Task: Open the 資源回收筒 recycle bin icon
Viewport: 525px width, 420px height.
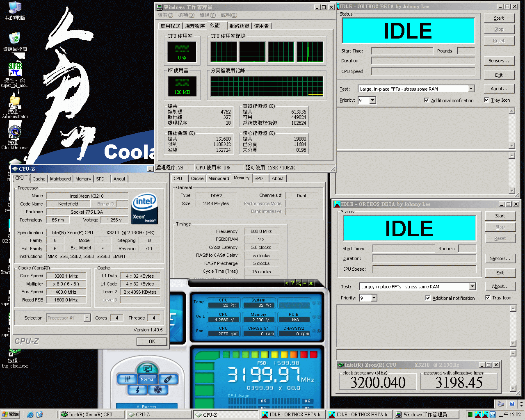Action: tap(15, 39)
